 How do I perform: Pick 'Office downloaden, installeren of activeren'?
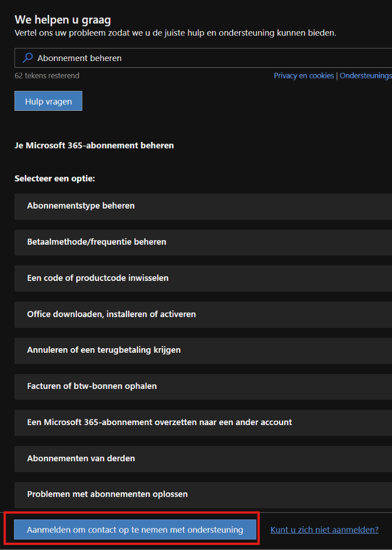click(x=203, y=315)
